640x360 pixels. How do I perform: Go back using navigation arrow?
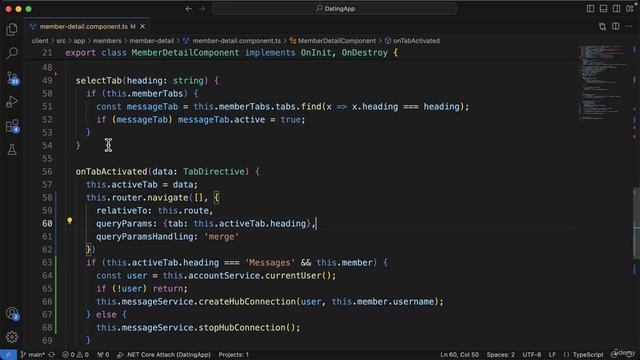[189, 9]
